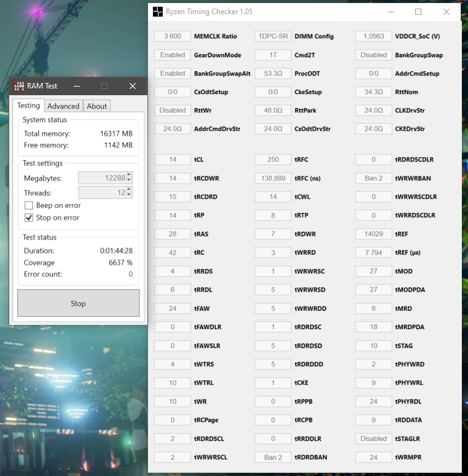This screenshot has width=468, height=476.
Task: Click the tMRD value 8
Action: coord(373,308)
